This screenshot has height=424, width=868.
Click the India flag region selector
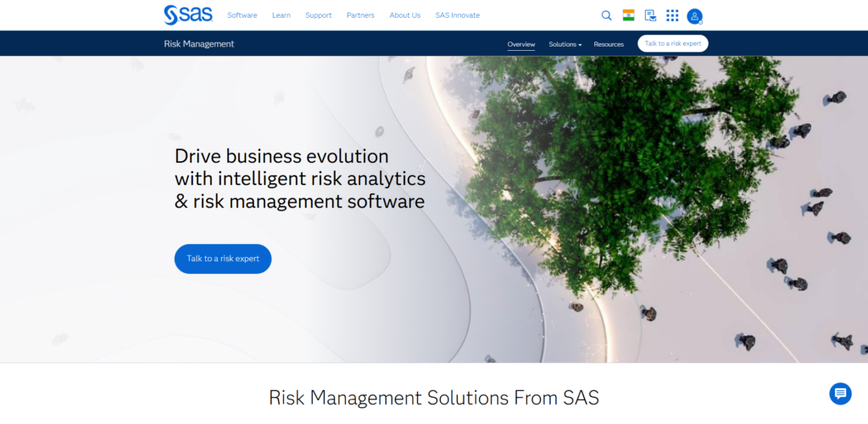point(628,15)
